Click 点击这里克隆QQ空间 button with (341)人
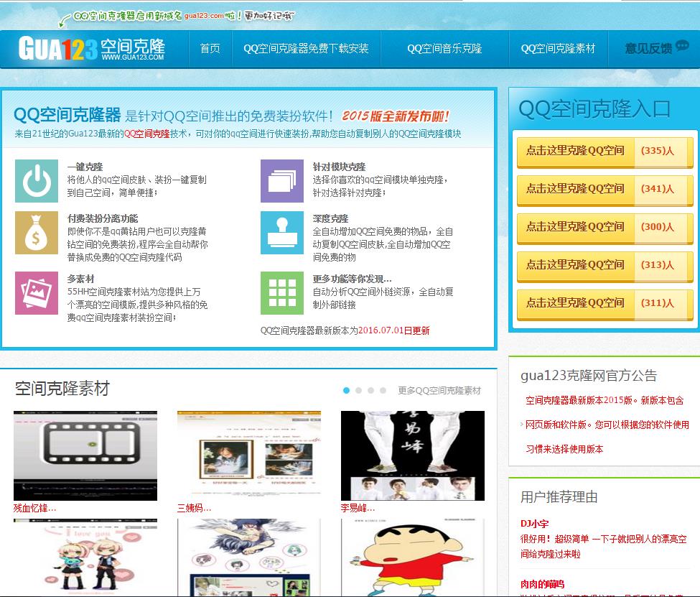Image resolution: width=700 pixels, height=597 pixels. coord(605,190)
